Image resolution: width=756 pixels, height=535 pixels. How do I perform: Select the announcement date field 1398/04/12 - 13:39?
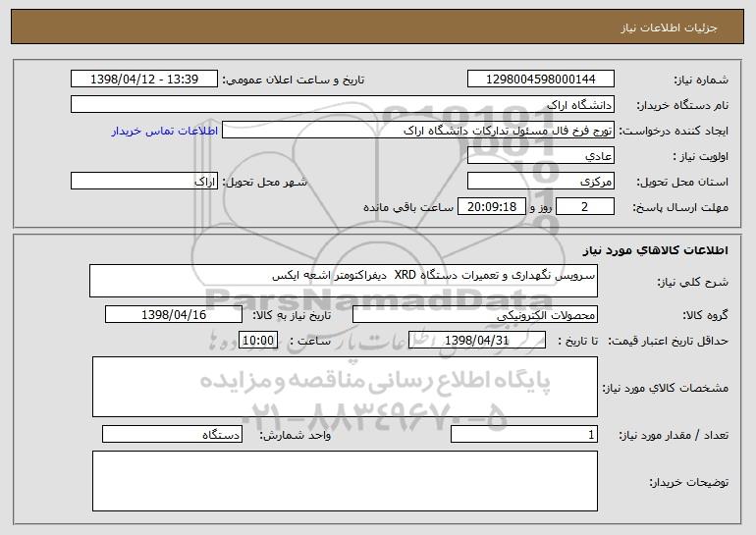point(144,80)
